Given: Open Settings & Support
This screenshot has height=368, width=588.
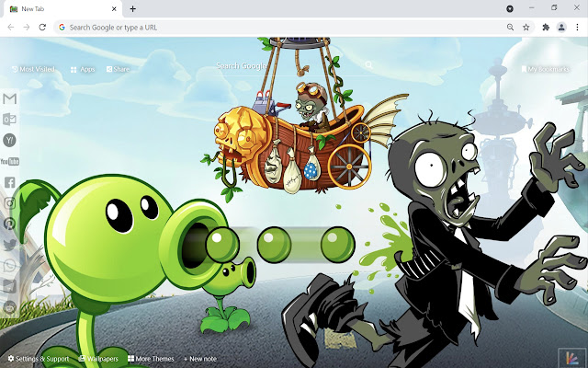Looking at the screenshot, I should pos(39,359).
